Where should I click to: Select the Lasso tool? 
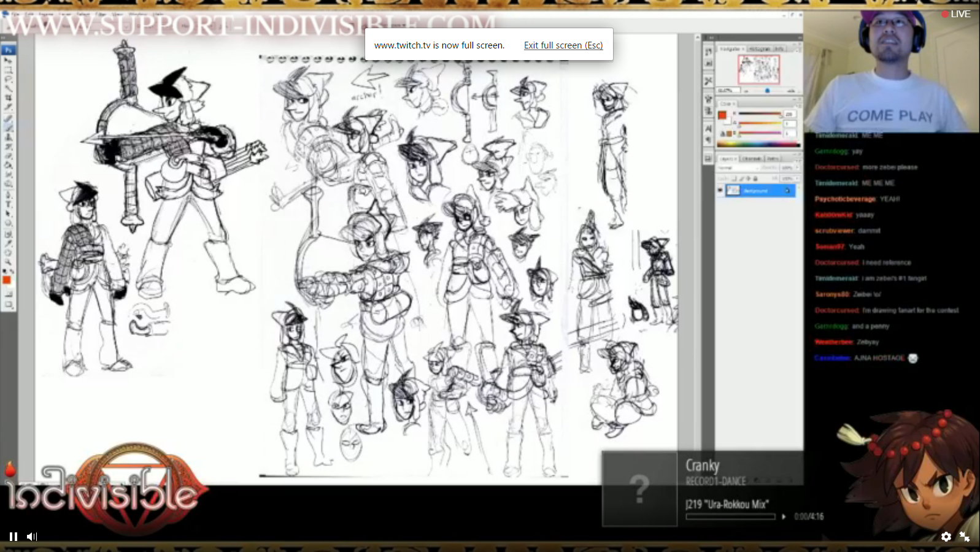8,79
